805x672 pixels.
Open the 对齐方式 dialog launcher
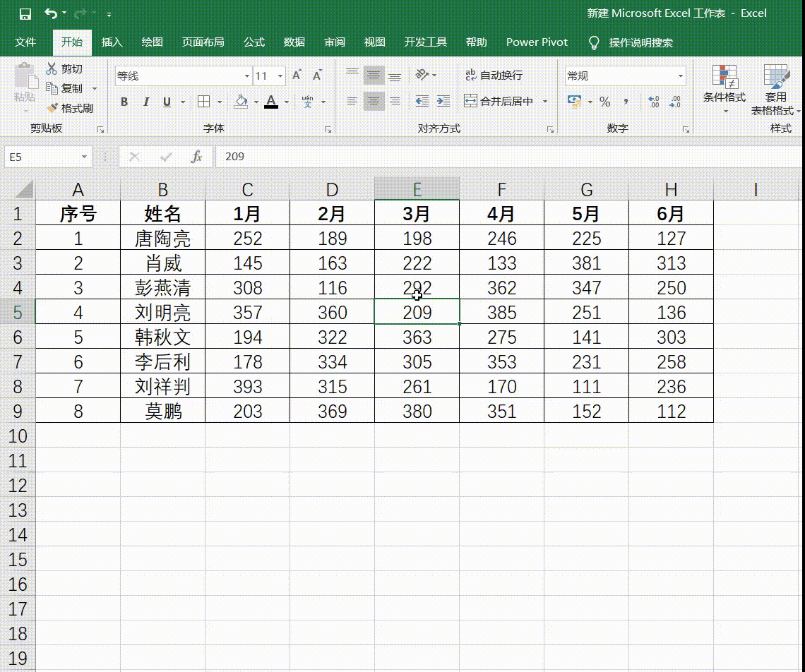click(550, 130)
